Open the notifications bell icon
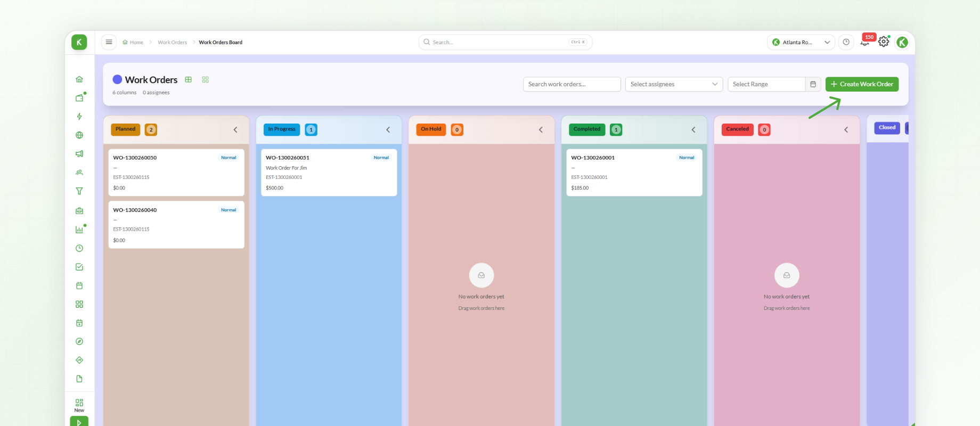The height and width of the screenshot is (426, 980). [864, 42]
